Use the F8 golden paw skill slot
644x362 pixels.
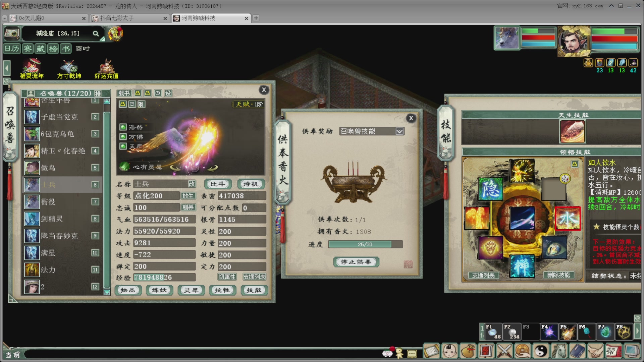tap(624, 332)
